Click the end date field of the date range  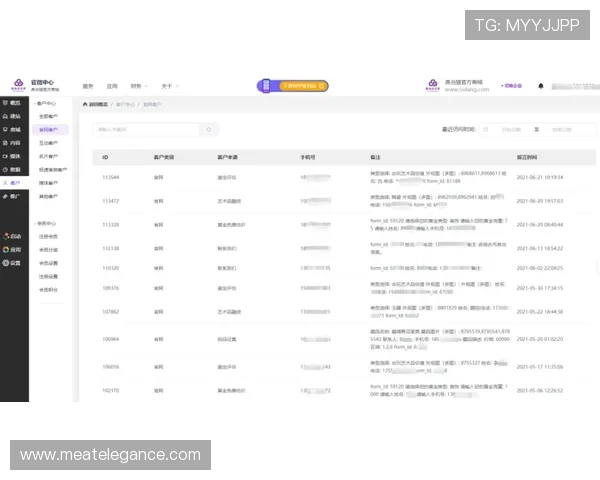(562, 129)
